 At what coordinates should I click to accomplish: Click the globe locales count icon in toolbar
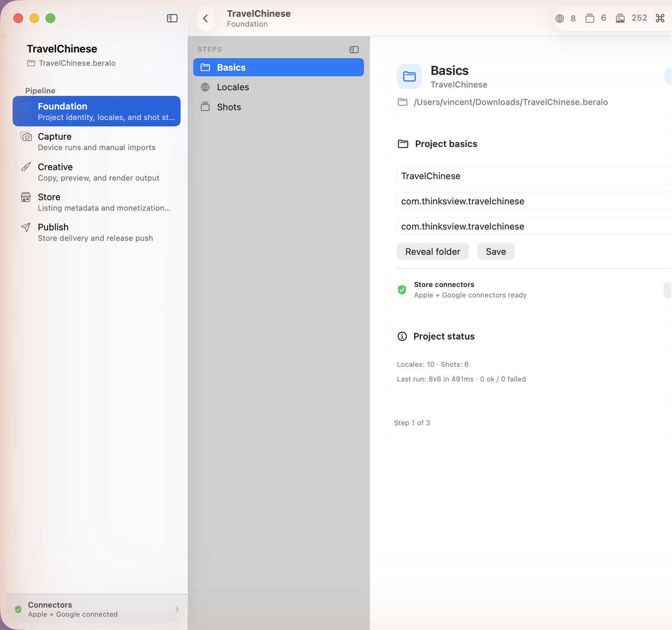(560, 19)
